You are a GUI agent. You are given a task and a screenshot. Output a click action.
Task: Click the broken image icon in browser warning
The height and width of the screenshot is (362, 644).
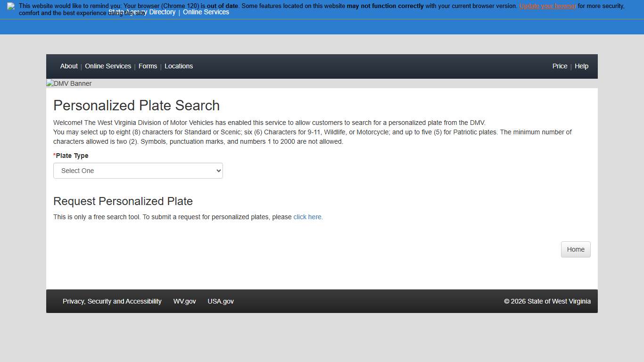pyautogui.click(x=11, y=6)
